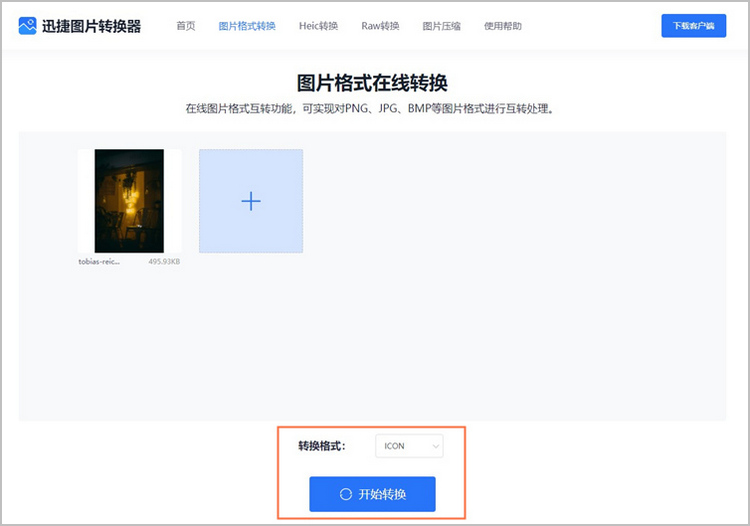Open 使用帮助 in navigation

(503, 26)
